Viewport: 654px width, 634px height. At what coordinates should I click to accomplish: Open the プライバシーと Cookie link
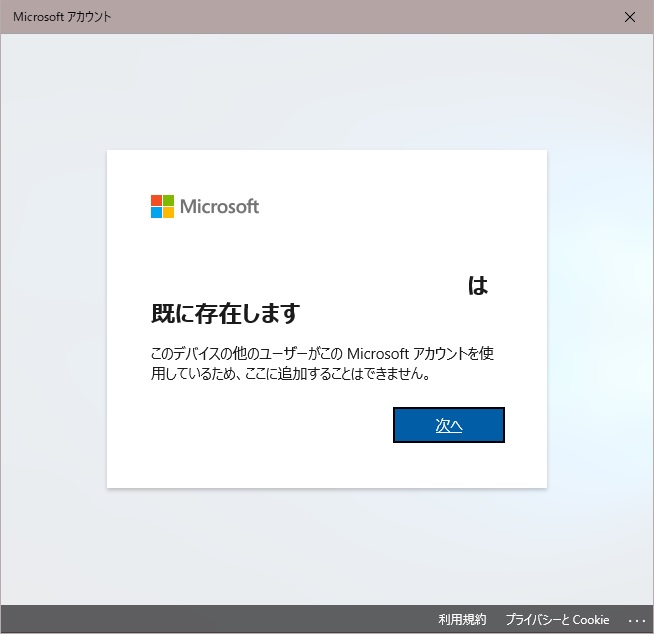[557, 619]
